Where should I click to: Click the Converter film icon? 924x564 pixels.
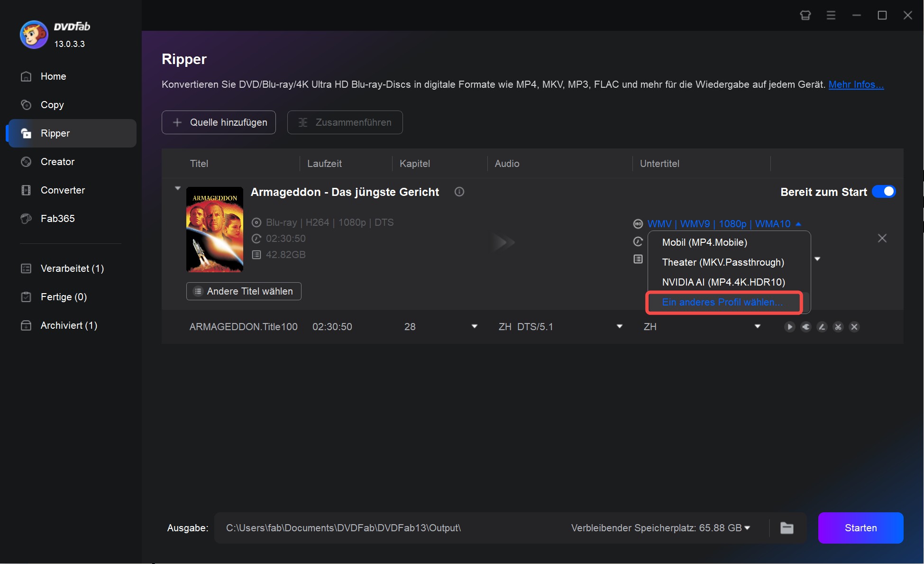[x=26, y=190]
